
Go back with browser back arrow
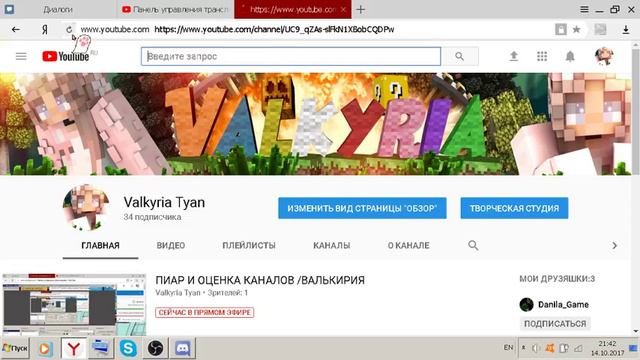pos(16,29)
